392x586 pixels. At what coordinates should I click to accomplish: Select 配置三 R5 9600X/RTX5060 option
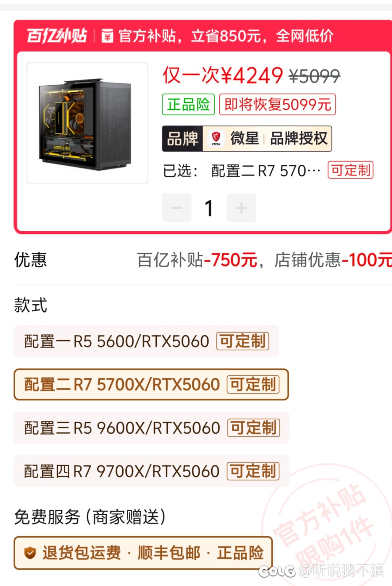pos(152,428)
